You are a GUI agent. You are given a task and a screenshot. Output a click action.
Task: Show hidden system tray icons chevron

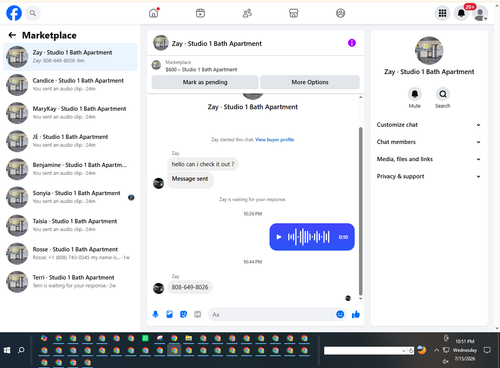[436, 350]
